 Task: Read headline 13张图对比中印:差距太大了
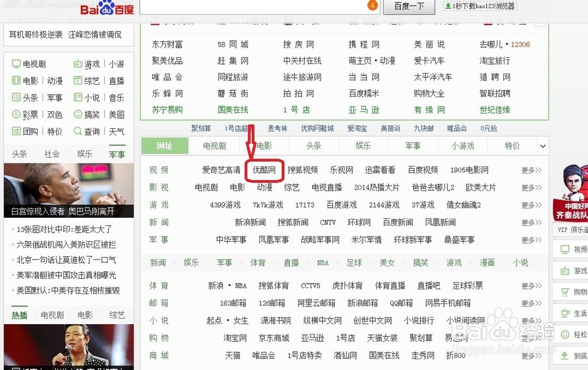64,229
